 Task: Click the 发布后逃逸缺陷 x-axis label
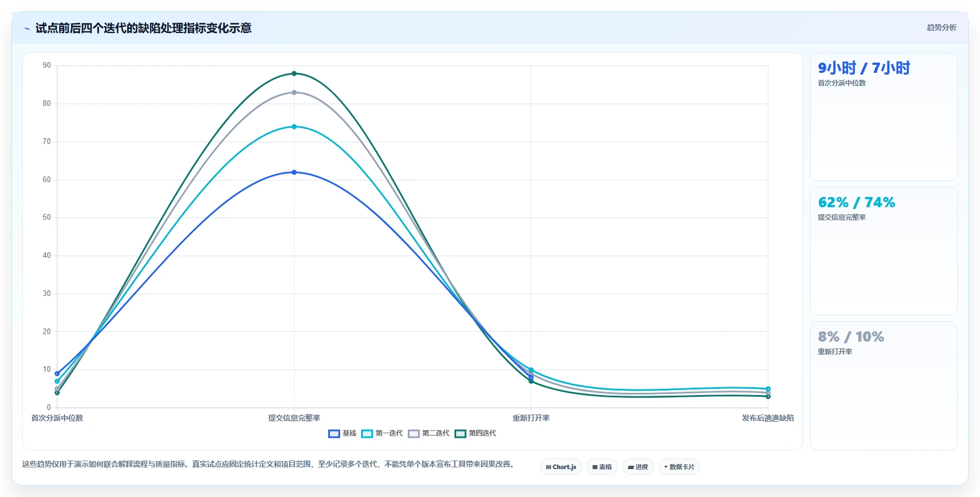pyautogui.click(x=768, y=418)
